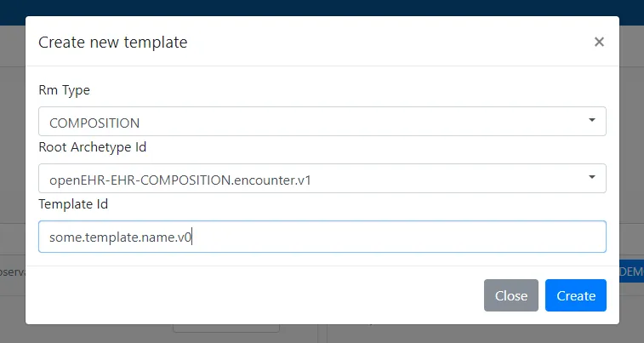Click the "Create new template" dialog title
This screenshot has height=343, width=644.
pos(113,42)
